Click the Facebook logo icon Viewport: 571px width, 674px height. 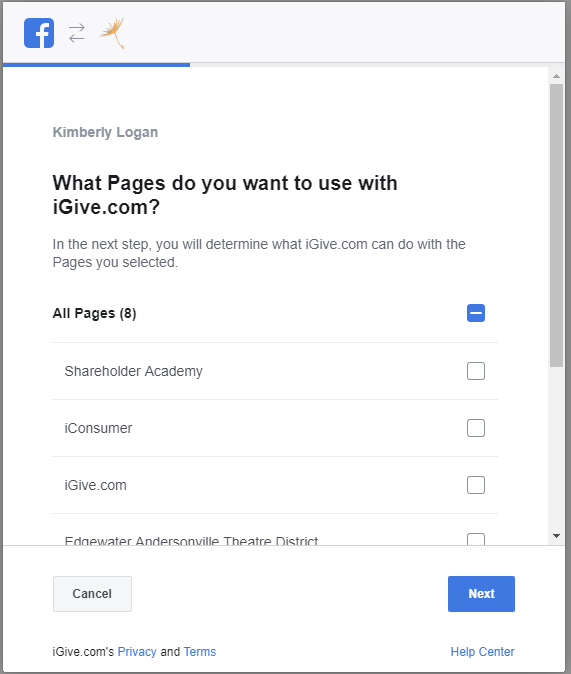click(39, 33)
